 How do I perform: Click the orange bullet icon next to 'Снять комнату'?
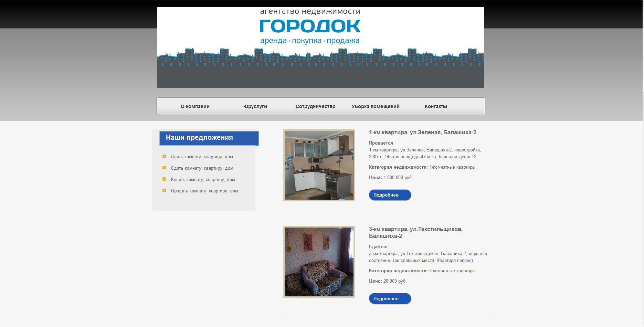164,156
